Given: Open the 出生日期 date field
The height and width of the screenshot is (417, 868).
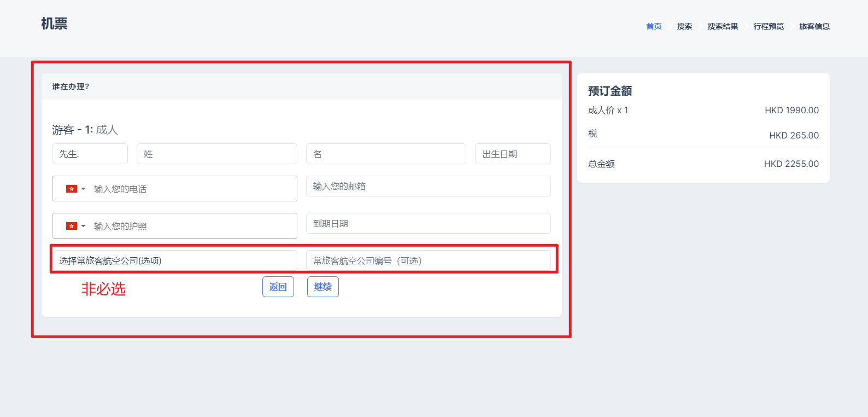Looking at the screenshot, I should 513,154.
